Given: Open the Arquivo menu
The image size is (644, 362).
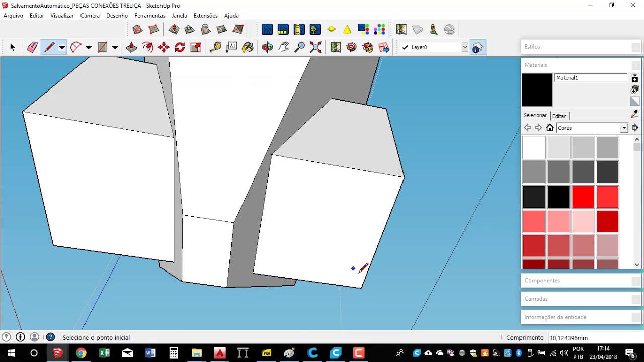Looking at the screenshot, I should [13, 16].
